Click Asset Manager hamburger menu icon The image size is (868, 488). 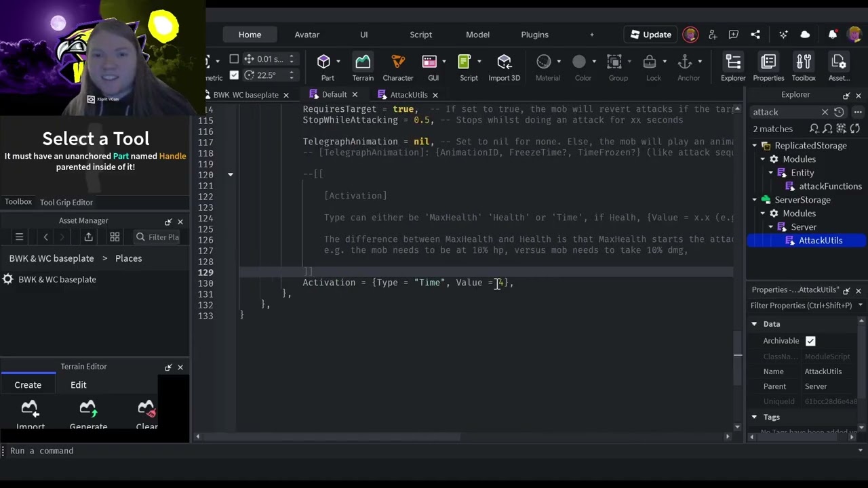coord(19,237)
